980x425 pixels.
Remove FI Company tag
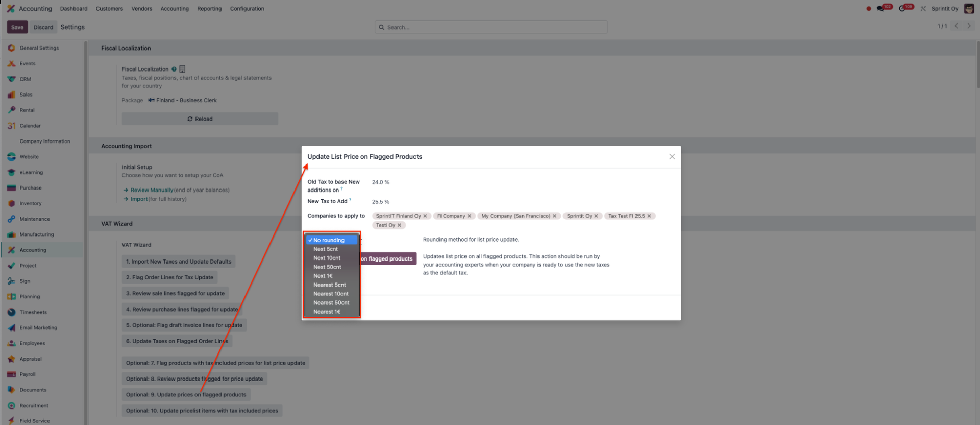point(470,216)
